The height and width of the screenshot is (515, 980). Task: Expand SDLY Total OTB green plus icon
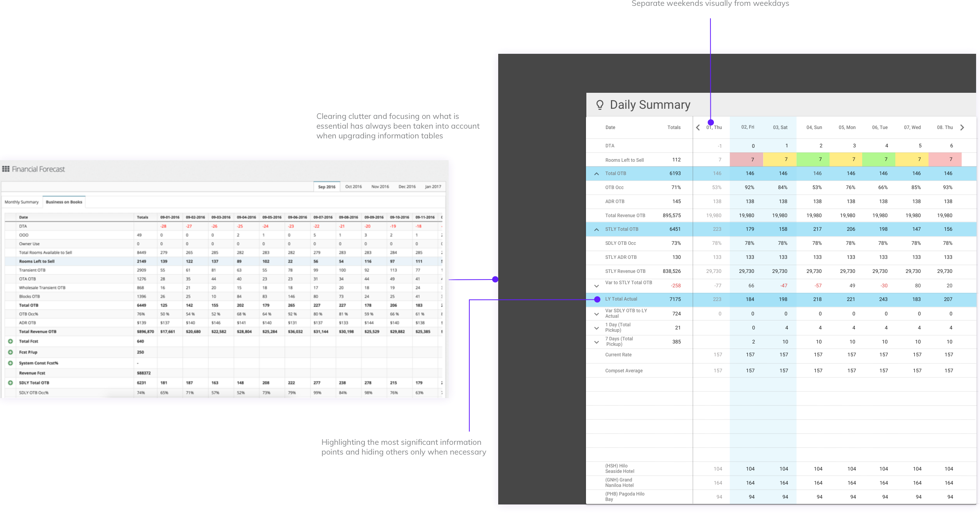(x=11, y=383)
